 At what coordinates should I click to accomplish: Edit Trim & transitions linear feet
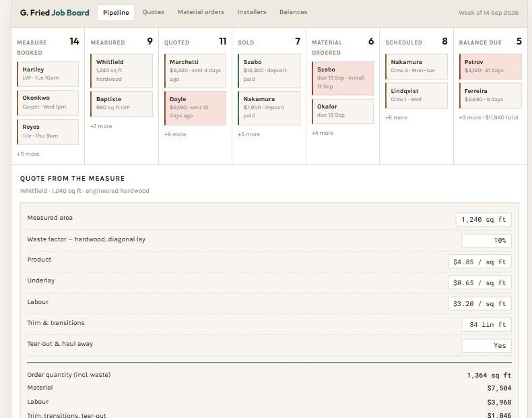486,324
